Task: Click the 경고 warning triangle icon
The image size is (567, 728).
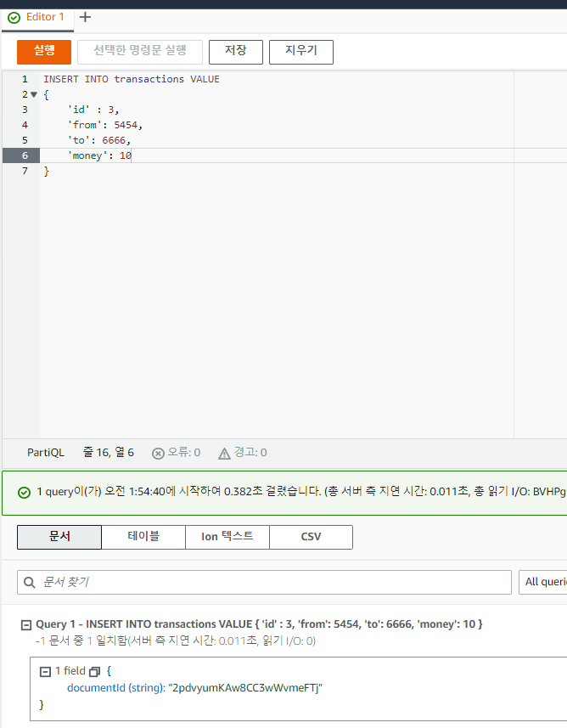Action: click(224, 453)
